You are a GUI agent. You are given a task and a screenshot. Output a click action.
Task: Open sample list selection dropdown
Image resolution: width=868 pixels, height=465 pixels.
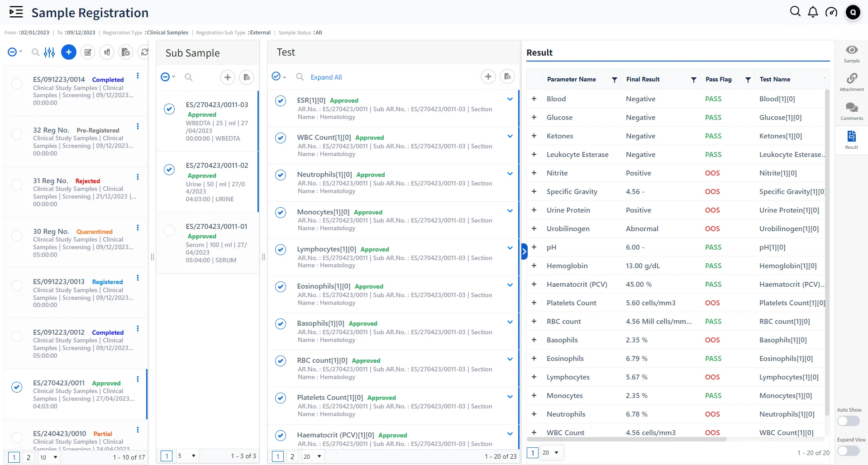pos(15,52)
